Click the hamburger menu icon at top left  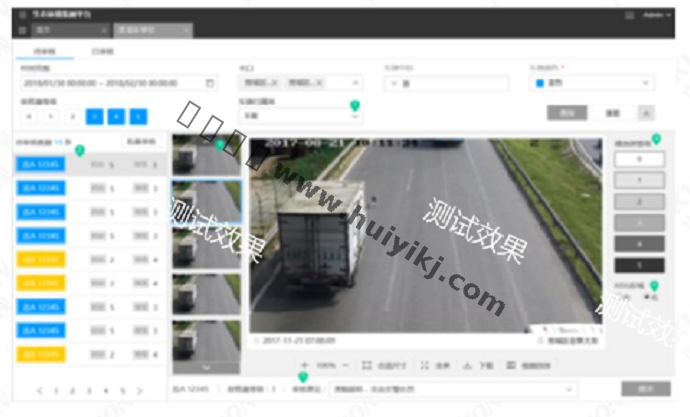[x=23, y=16]
